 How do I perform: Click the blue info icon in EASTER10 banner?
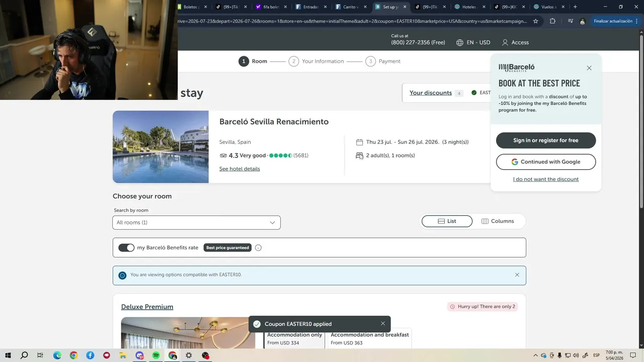[122, 276]
